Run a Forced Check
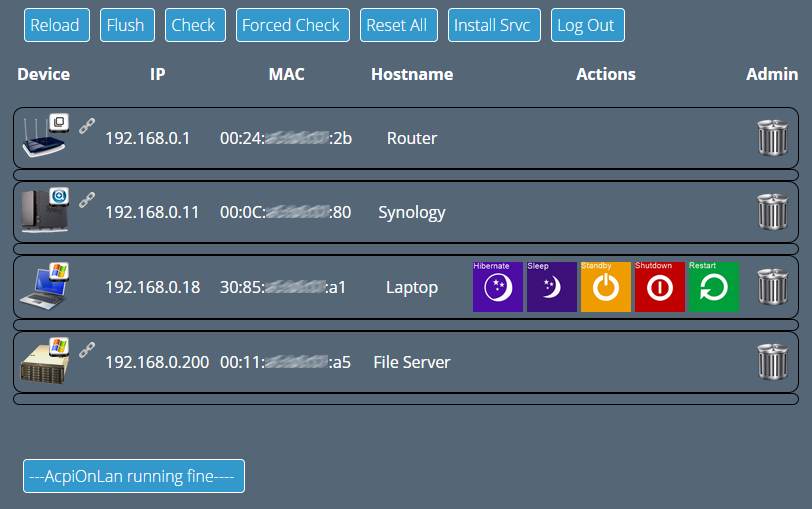Viewport: 812px width, 509px height. (293, 25)
